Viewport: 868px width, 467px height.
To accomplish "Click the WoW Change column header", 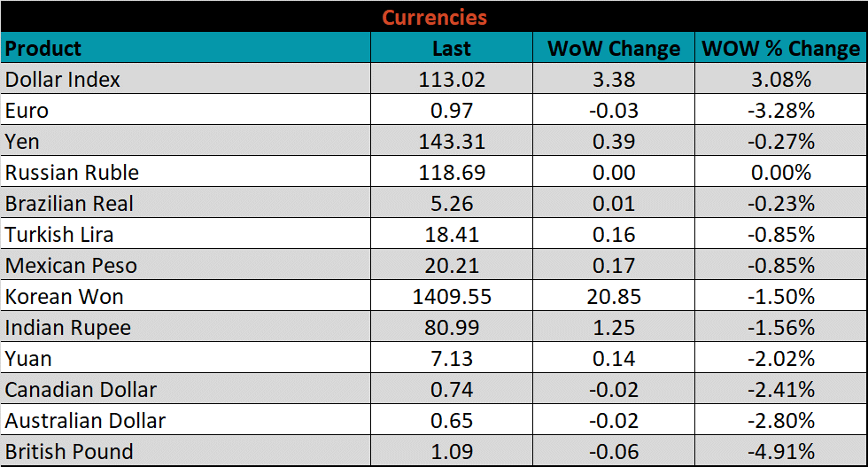I will (614, 48).
